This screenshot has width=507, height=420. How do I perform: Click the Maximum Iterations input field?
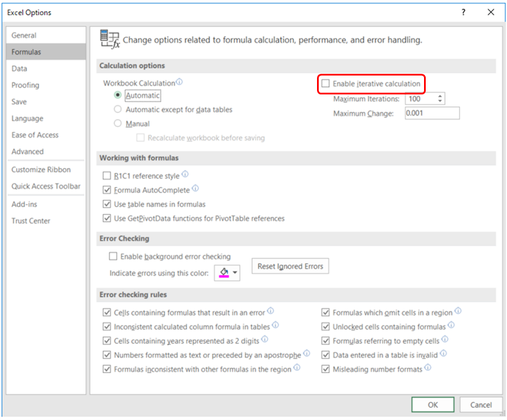[421, 98]
